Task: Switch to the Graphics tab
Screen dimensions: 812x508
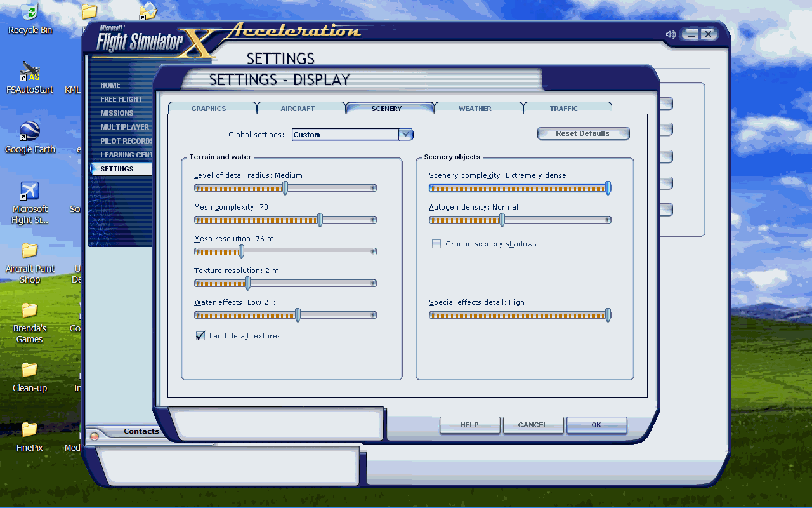Action: point(209,109)
